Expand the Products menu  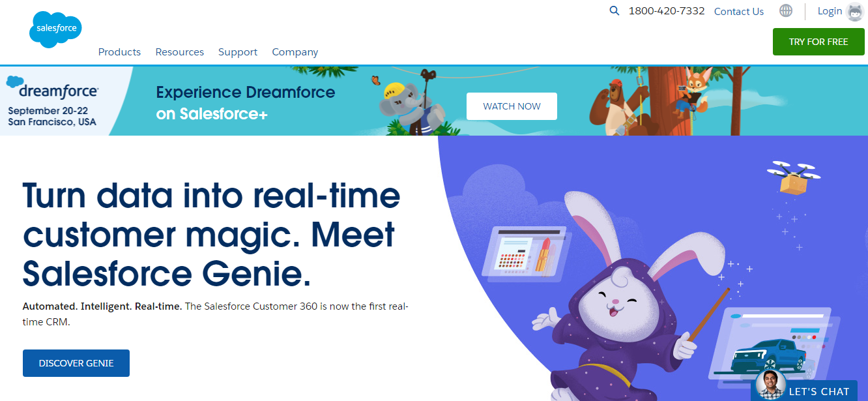[x=119, y=52]
